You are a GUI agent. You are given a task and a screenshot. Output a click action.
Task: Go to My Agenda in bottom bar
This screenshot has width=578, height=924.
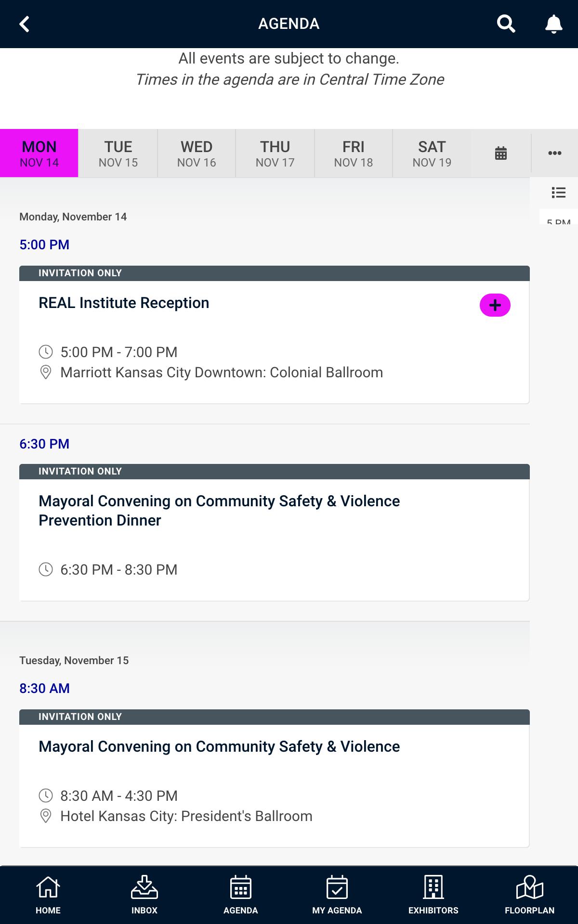click(337, 895)
